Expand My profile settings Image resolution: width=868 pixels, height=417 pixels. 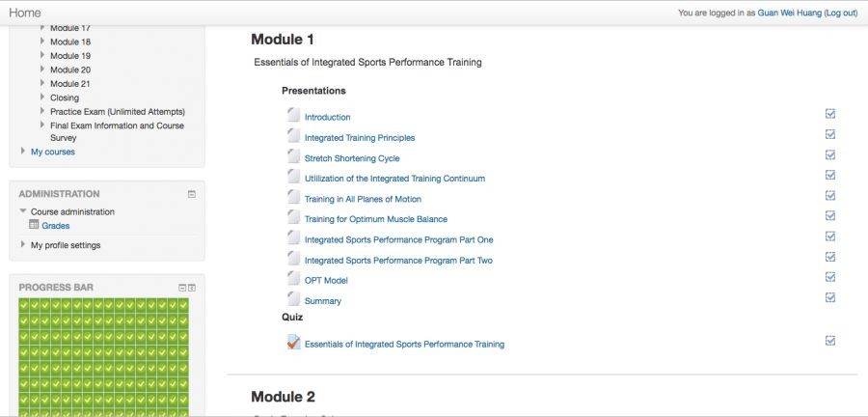tap(23, 245)
